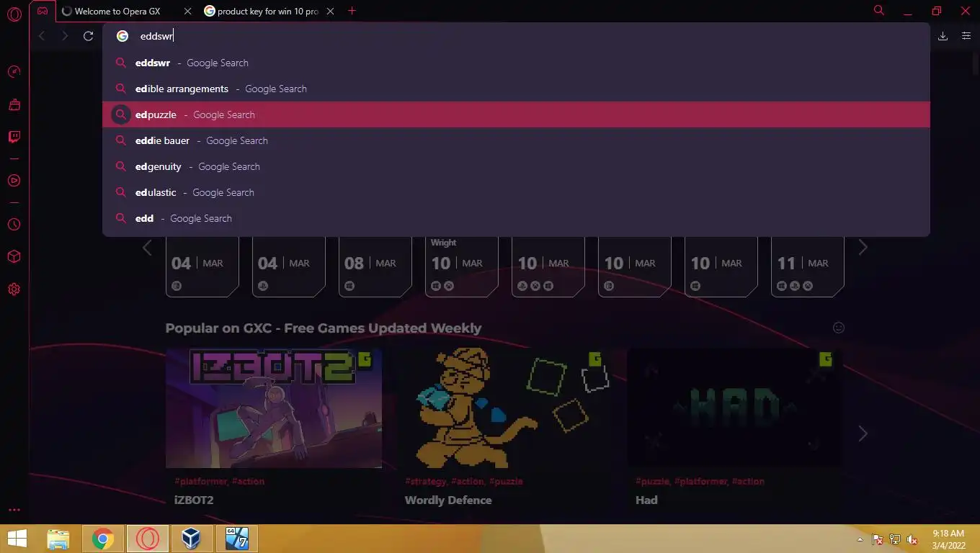
Task: Open the Wordly Defence game thumbnail
Action: click(504, 408)
